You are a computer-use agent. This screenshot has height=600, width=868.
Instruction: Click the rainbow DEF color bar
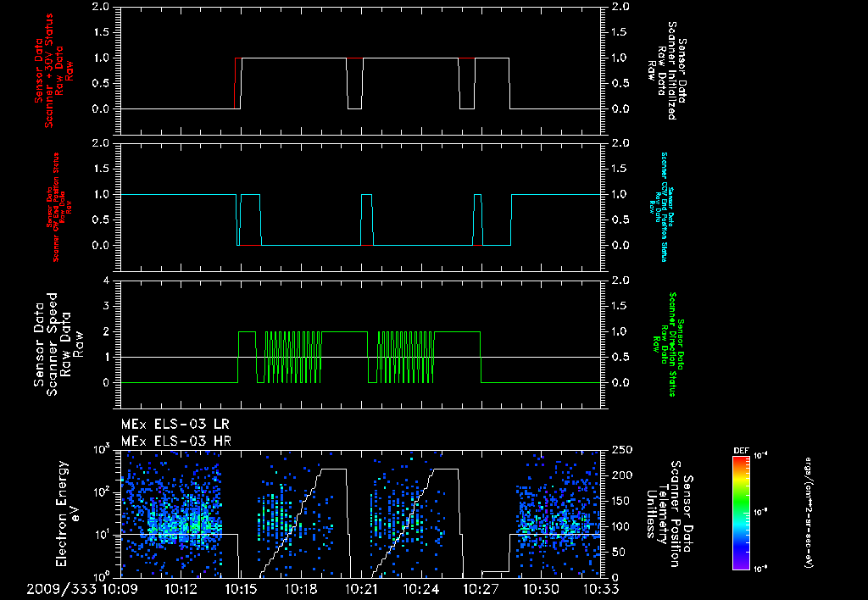click(x=741, y=512)
